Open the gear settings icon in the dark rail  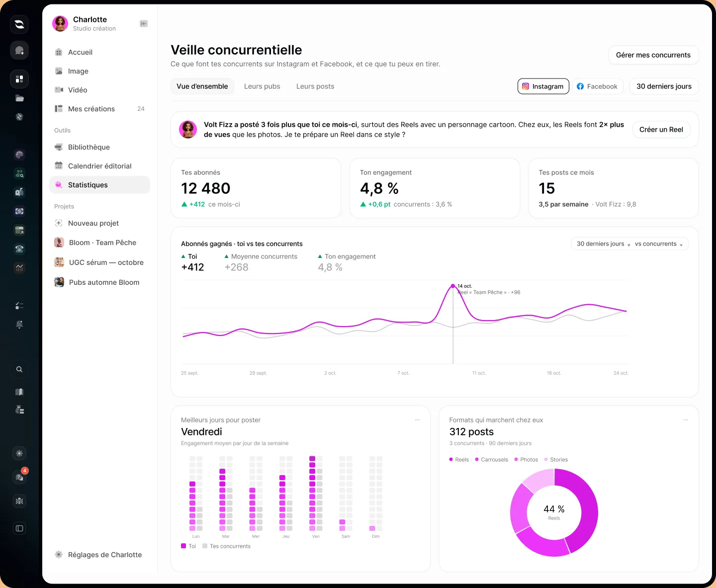tap(19, 453)
